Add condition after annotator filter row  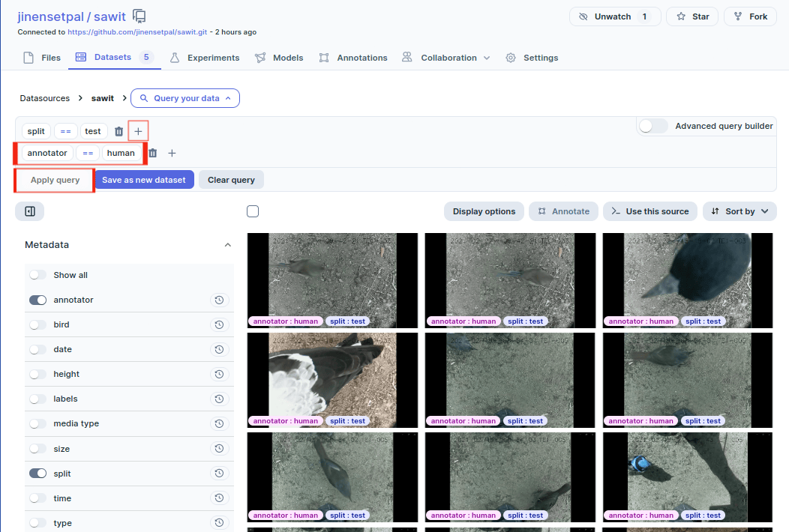point(172,153)
